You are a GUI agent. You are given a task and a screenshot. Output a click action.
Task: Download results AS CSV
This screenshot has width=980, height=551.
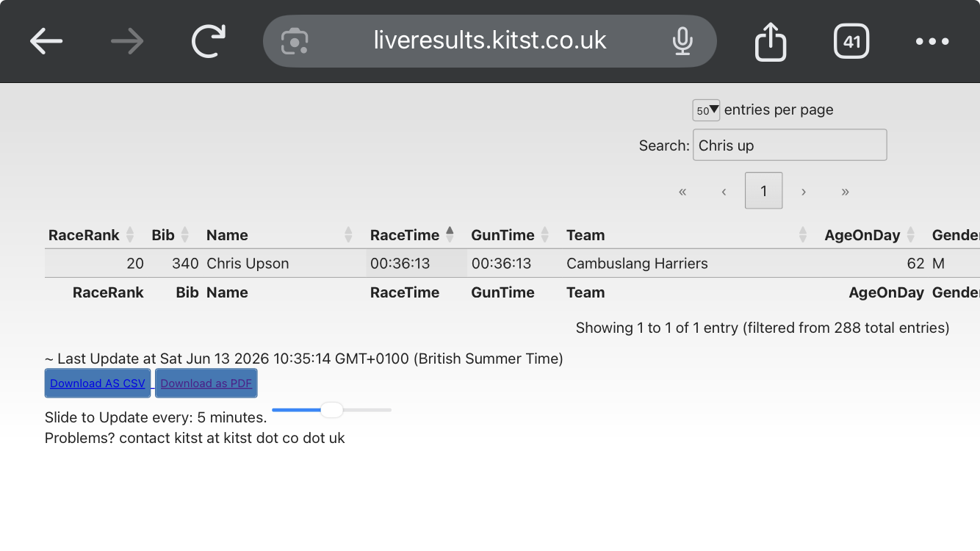(98, 383)
